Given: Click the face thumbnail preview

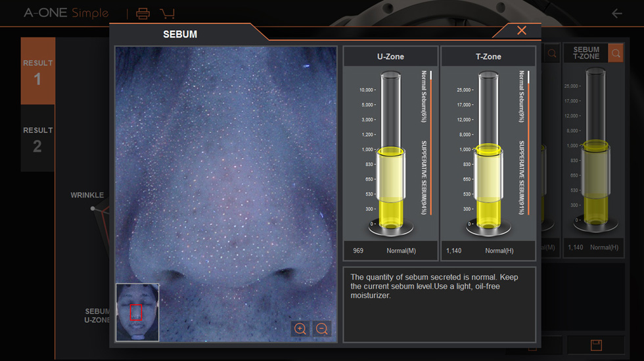Looking at the screenshot, I should point(137,312).
